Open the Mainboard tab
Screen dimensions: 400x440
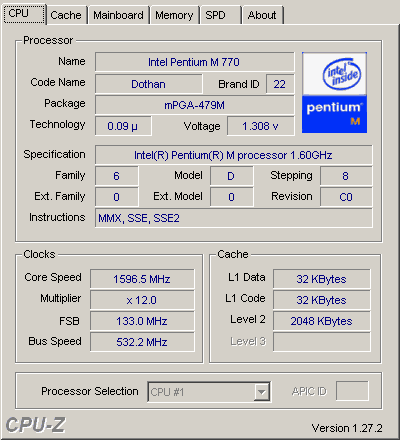pyautogui.click(x=118, y=15)
